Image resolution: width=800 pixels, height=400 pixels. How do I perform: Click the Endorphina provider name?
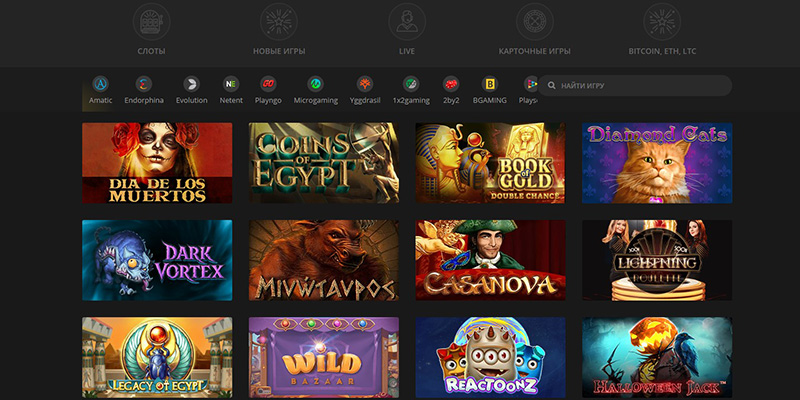click(x=144, y=101)
